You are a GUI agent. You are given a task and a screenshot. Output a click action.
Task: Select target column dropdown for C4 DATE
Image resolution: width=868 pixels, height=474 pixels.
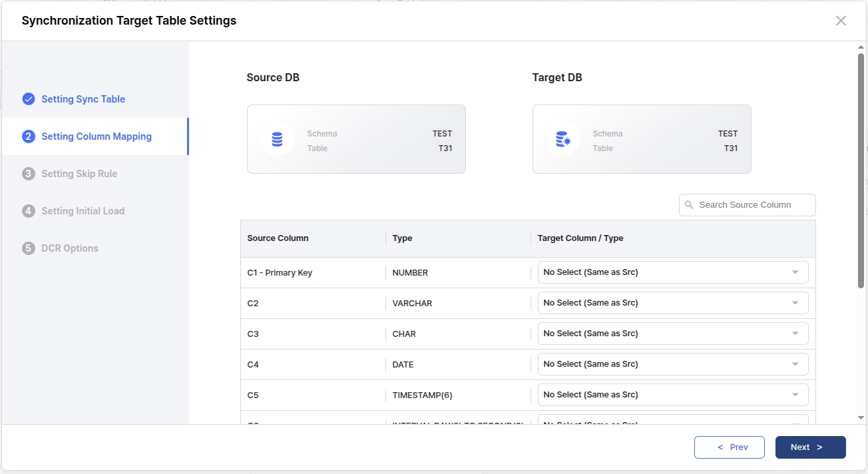click(x=672, y=364)
